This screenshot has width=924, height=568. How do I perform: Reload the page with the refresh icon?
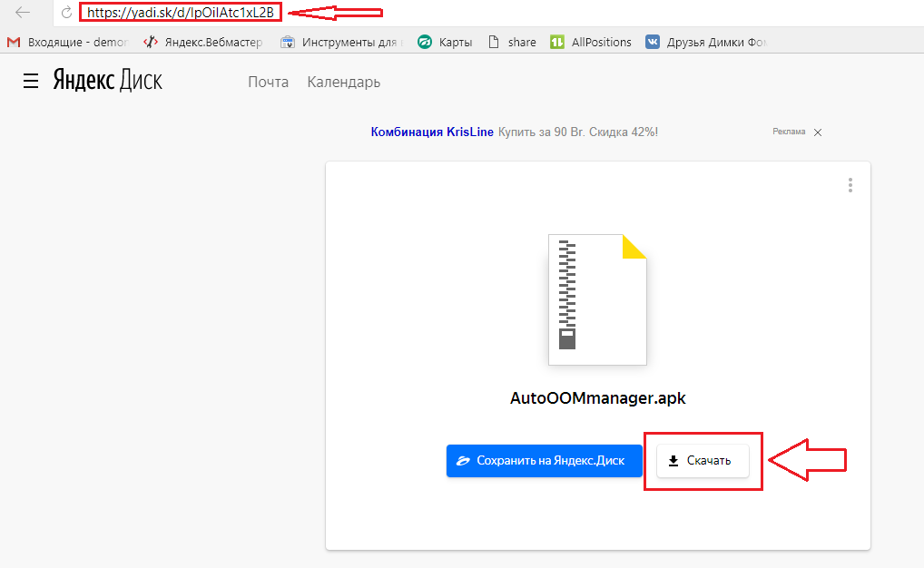point(66,13)
